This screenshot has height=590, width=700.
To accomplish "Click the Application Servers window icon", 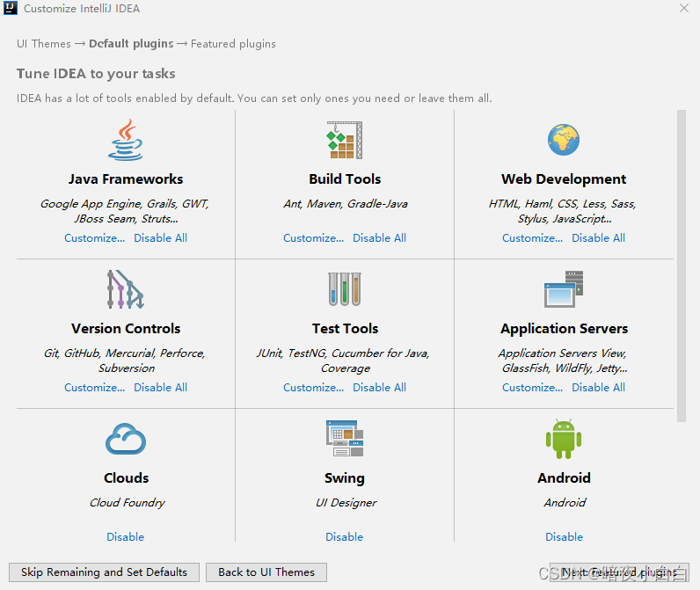I will tap(564, 289).
